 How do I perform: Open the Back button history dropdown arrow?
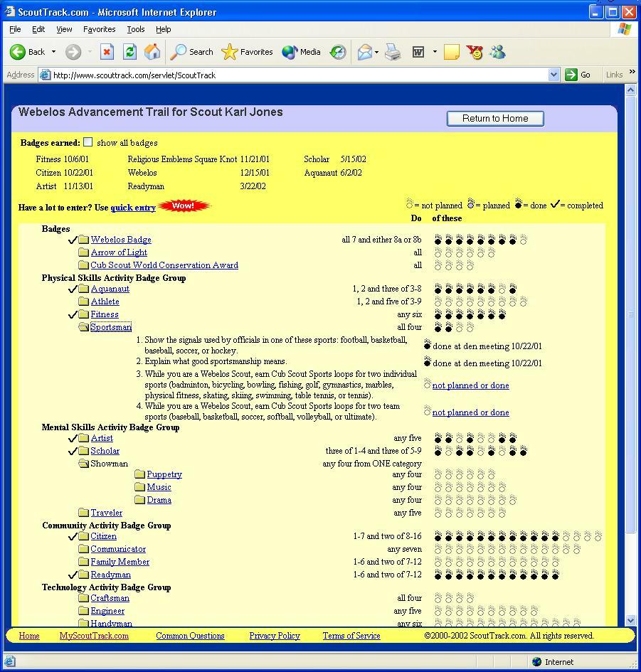pos(53,52)
